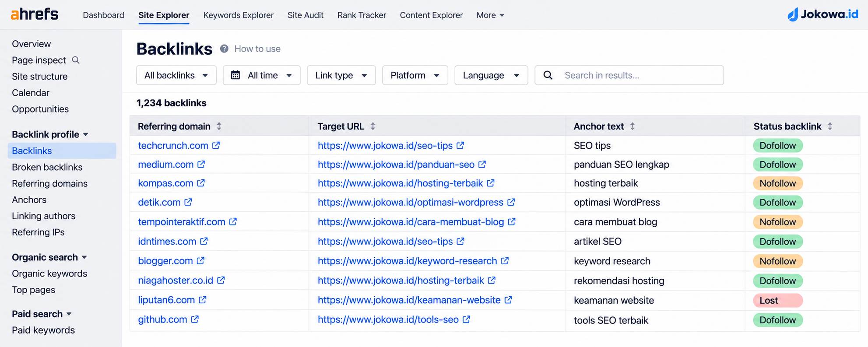Click the Search in results field
This screenshot has height=347, width=868.
click(629, 75)
